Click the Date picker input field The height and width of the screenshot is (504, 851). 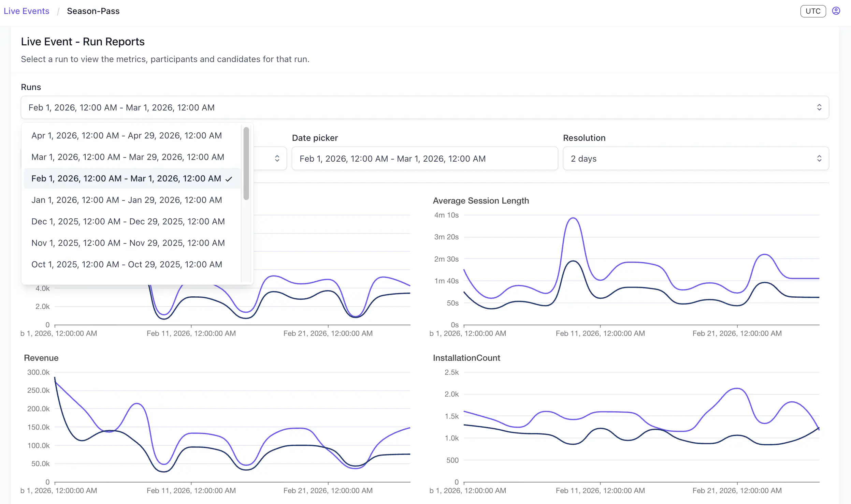click(425, 158)
